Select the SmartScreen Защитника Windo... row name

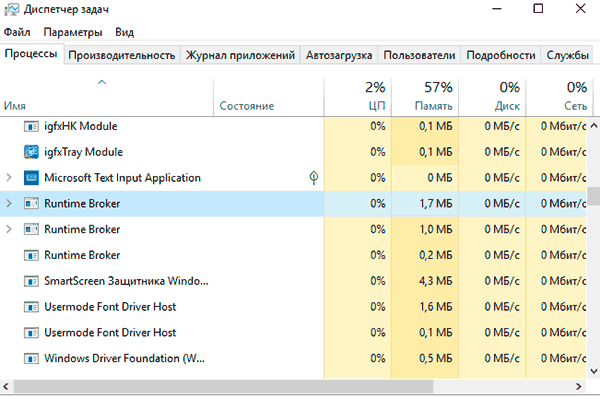[126, 281]
